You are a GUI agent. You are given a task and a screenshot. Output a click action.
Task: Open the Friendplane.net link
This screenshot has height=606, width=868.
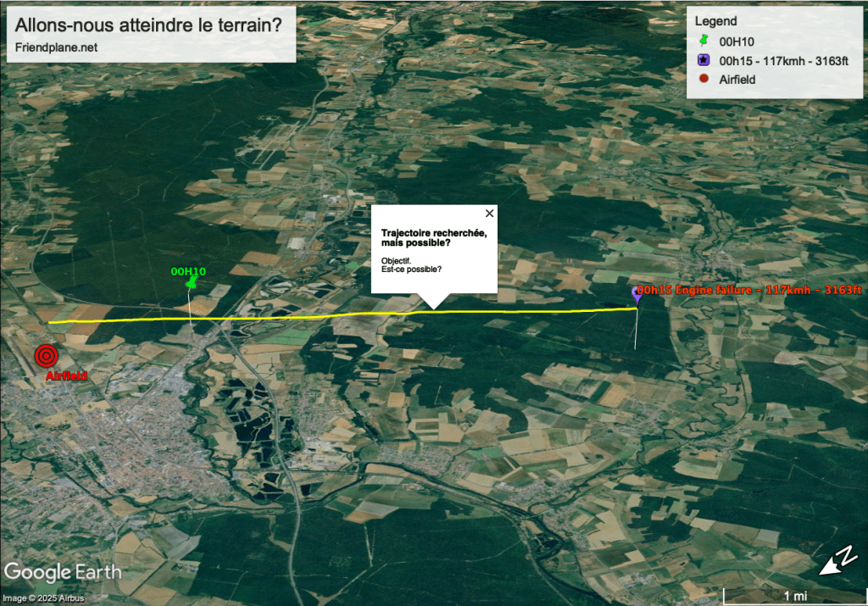[57, 47]
